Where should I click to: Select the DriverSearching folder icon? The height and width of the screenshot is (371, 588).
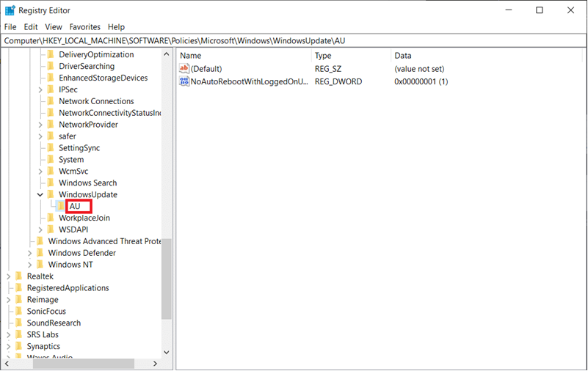click(51, 66)
